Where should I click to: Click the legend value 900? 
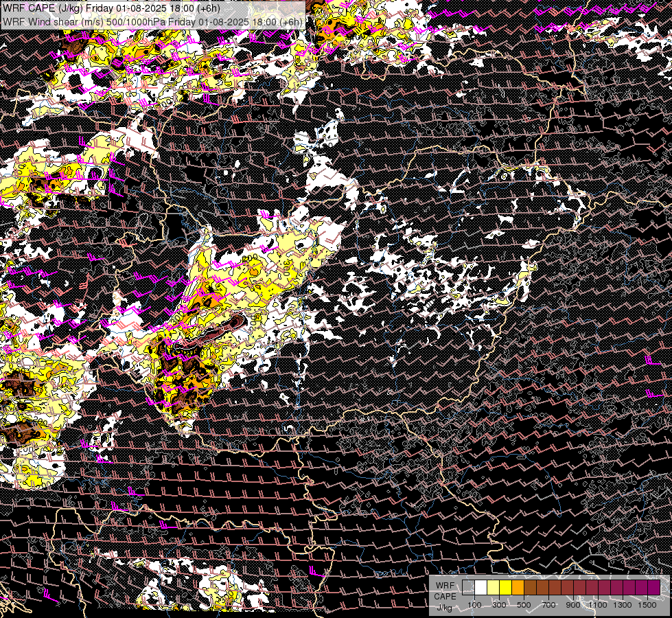(x=573, y=605)
